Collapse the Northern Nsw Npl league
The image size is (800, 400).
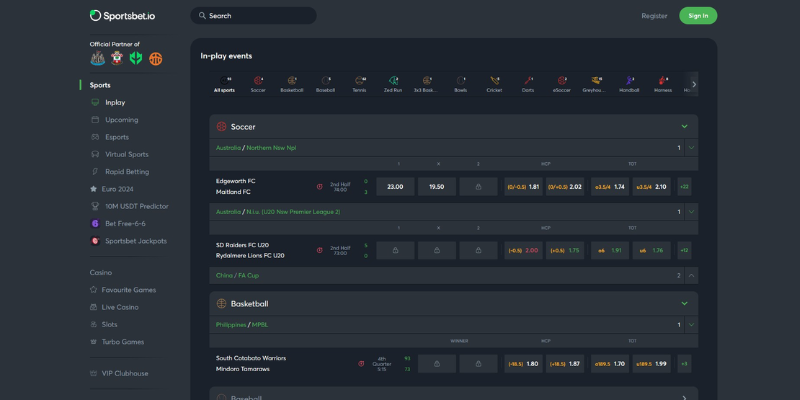(691, 148)
